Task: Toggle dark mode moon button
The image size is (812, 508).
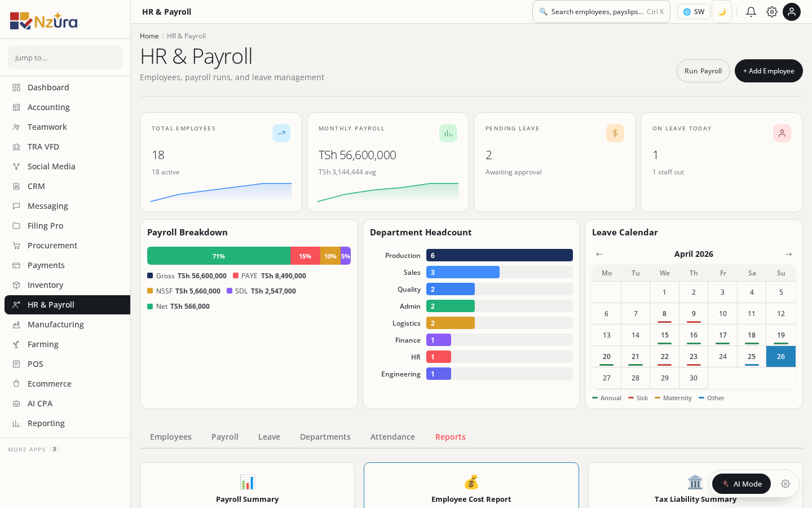Action: coord(722,12)
